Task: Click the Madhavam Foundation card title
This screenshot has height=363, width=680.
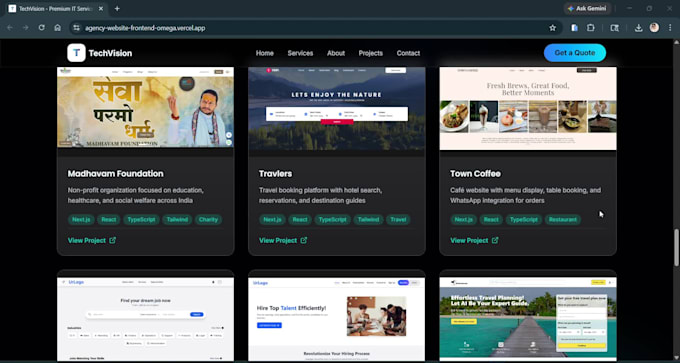Action: coord(115,173)
